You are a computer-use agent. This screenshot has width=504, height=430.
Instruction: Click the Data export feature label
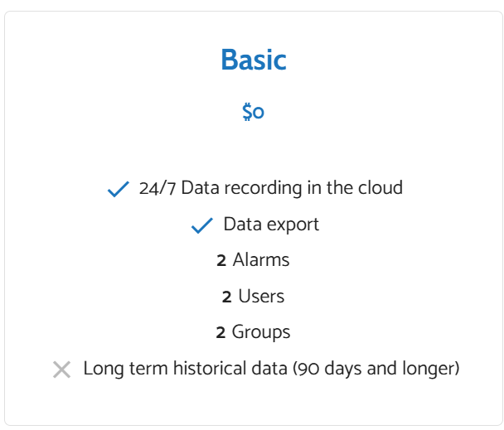(x=271, y=225)
